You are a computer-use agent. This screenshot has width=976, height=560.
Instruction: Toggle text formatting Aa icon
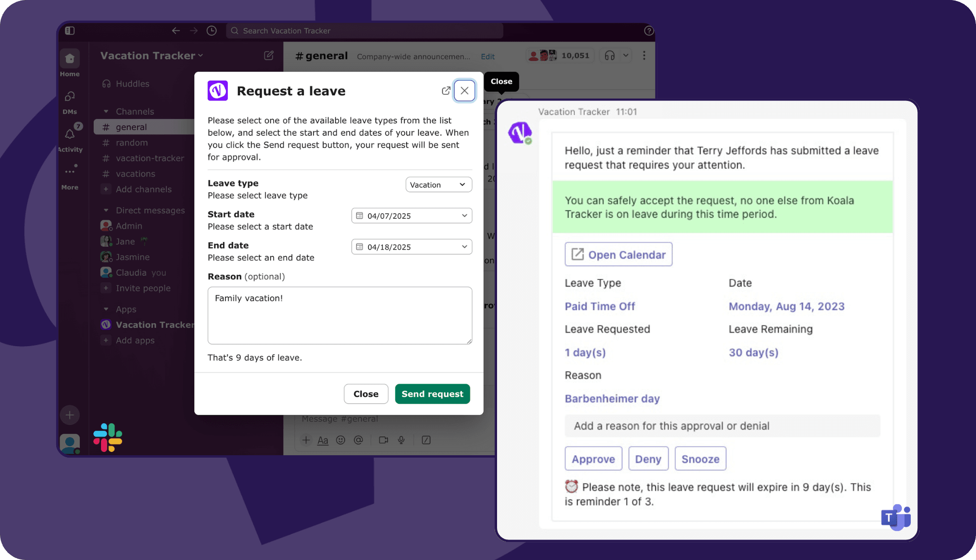pos(323,440)
